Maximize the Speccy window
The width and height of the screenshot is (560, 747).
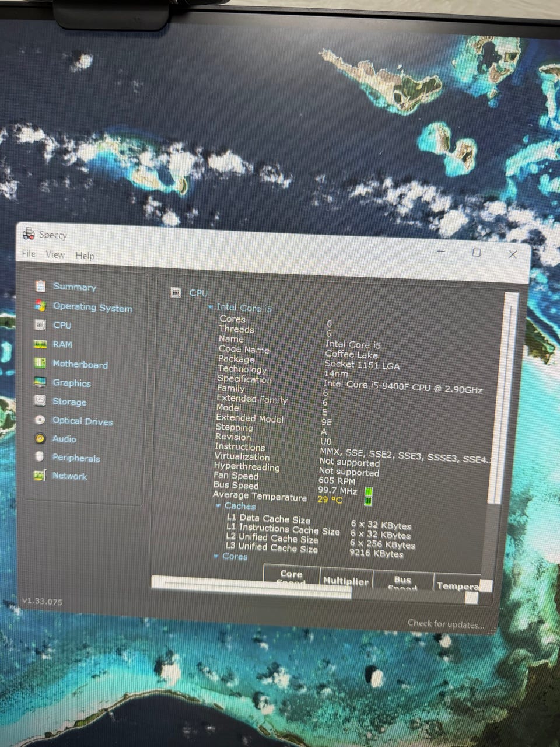(477, 253)
